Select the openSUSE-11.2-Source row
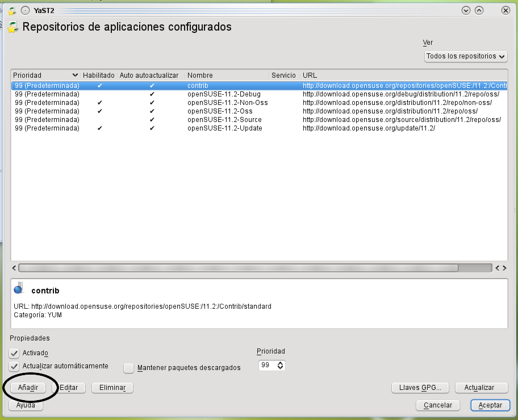Viewport: 518px width, 420px height. [x=260, y=120]
